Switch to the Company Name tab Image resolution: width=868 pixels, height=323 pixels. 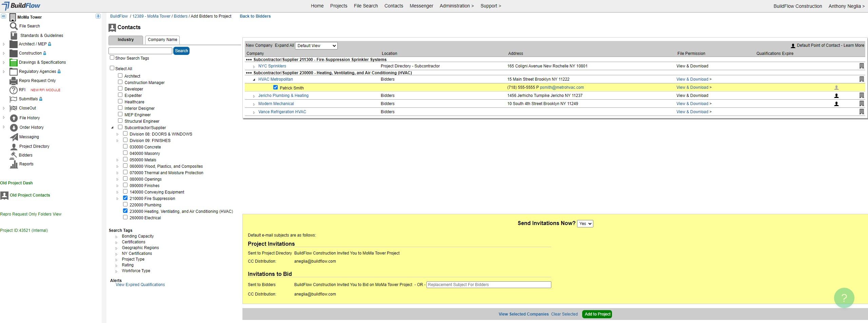(162, 40)
